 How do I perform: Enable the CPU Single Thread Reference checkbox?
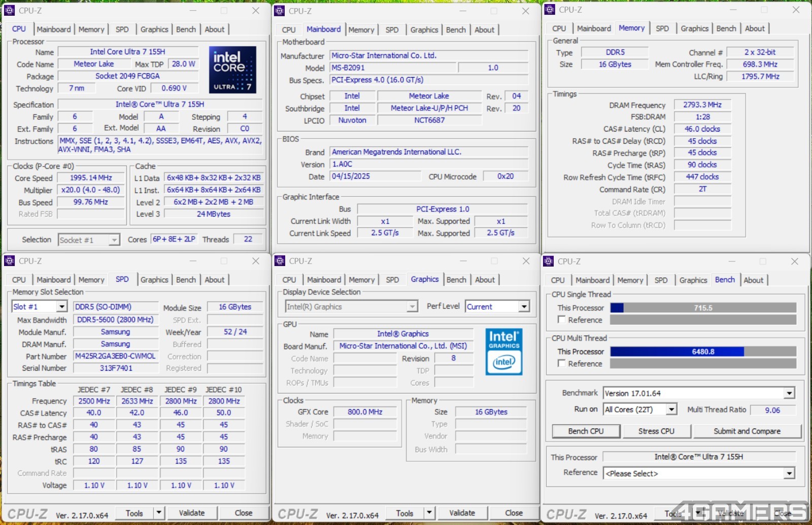click(x=562, y=320)
